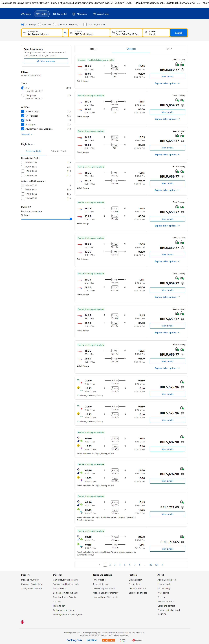The width and height of the screenshot is (209, 644).
Task: Enable Direct flights only checkbox
Action: pos(85,24)
